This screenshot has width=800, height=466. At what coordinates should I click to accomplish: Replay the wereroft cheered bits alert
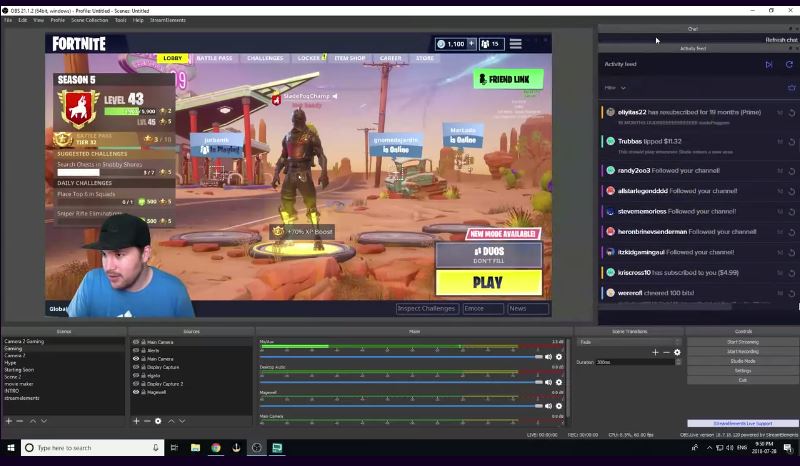pyautogui.click(x=792, y=293)
